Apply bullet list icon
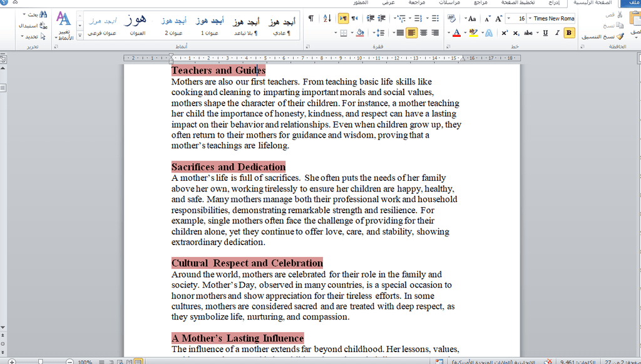The image size is (641, 364). click(x=436, y=18)
